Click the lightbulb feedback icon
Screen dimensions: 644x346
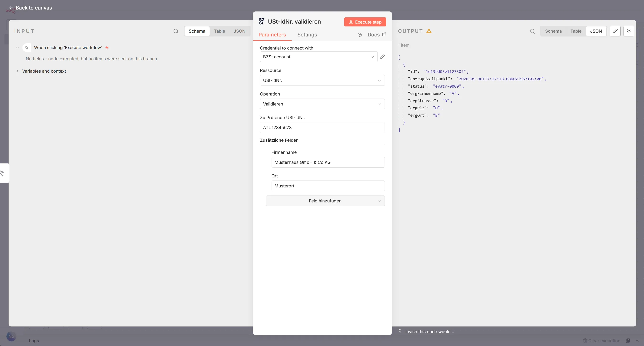pos(400,331)
